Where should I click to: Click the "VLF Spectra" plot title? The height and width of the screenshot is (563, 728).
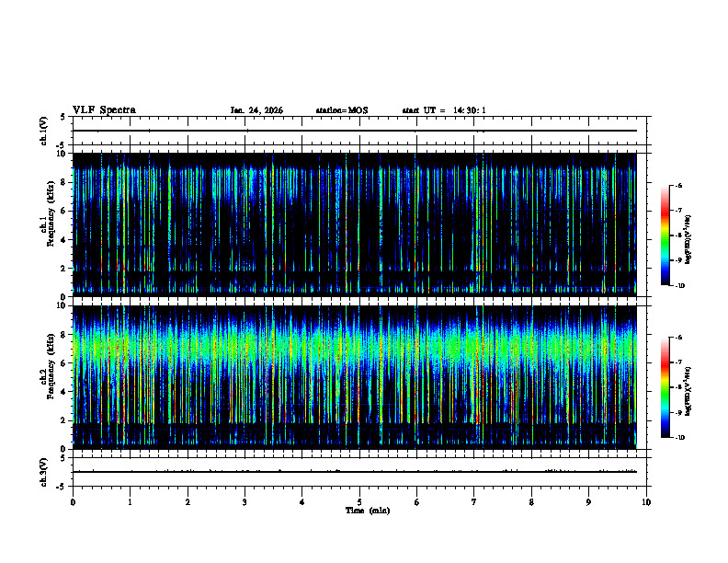click(104, 110)
